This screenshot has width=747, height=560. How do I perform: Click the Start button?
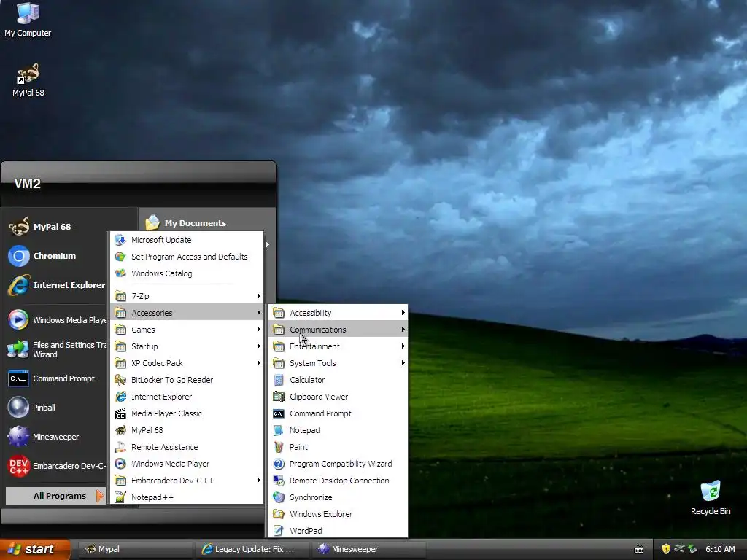(34, 549)
